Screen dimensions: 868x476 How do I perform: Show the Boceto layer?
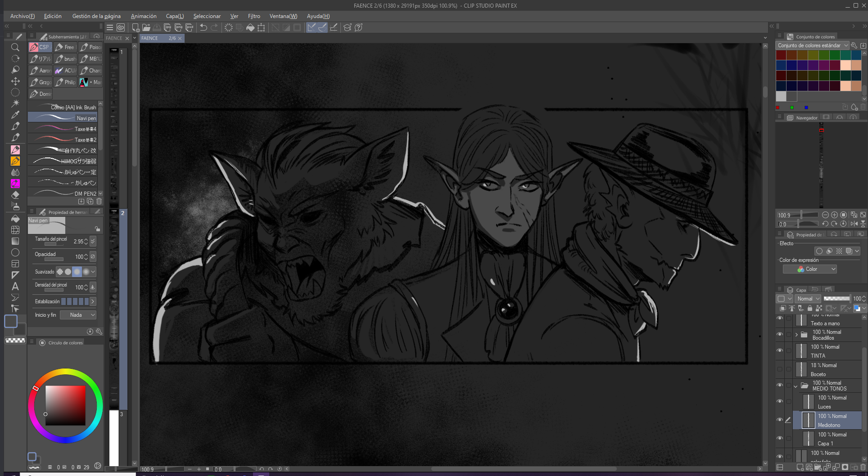point(780,369)
